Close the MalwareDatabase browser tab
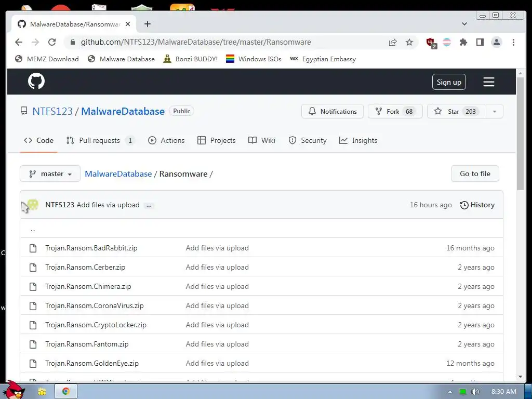This screenshot has width=532, height=399. tap(128, 24)
